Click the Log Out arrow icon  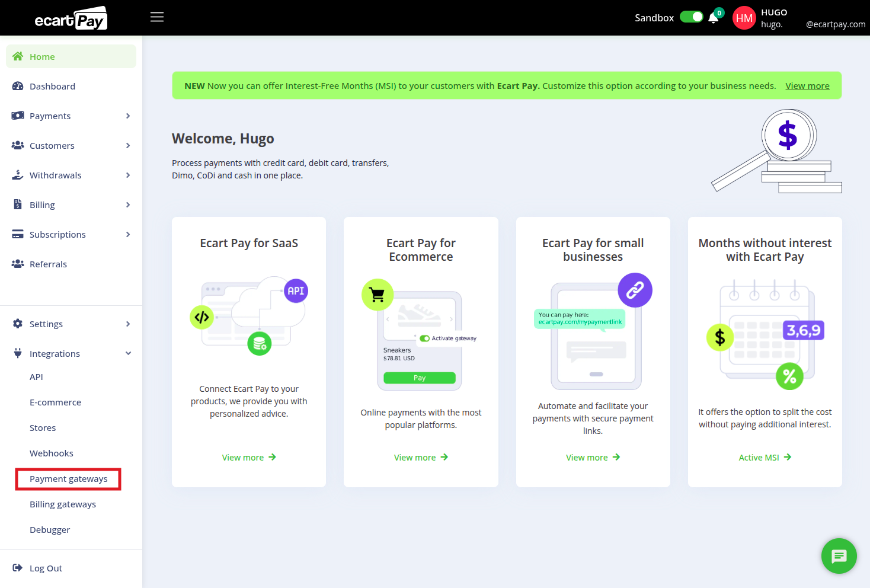[18, 568]
